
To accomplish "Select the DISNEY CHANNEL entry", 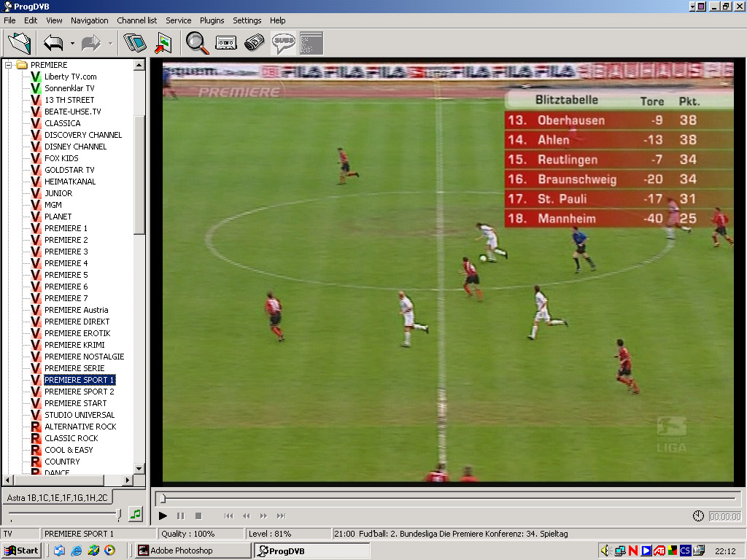I will pos(76,147).
